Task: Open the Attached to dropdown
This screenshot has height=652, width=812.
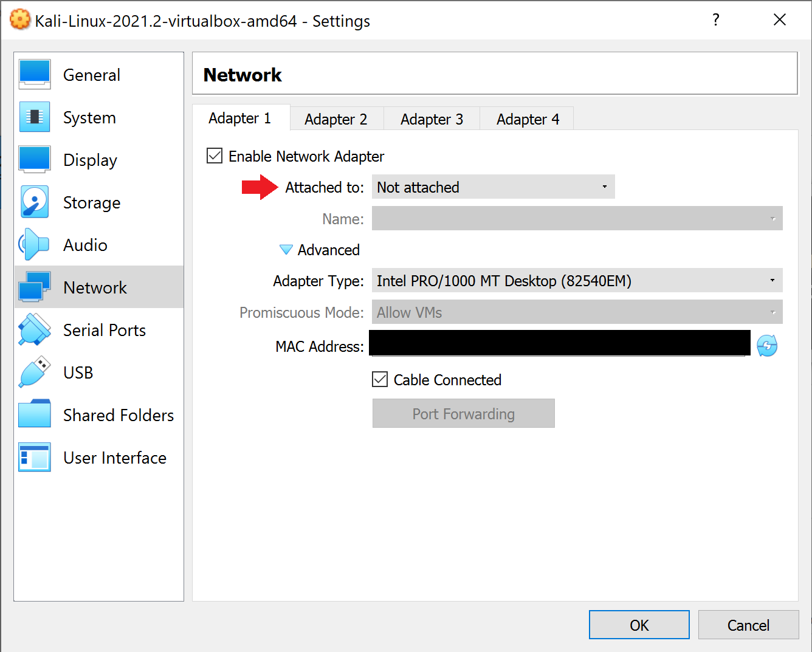Action: pos(493,187)
